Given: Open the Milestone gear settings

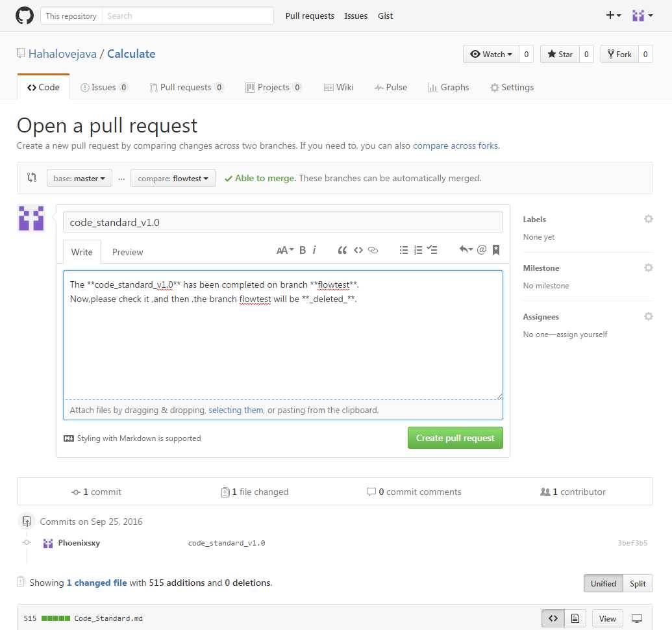Looking at the screenshot, I should [x=649, y=268].
